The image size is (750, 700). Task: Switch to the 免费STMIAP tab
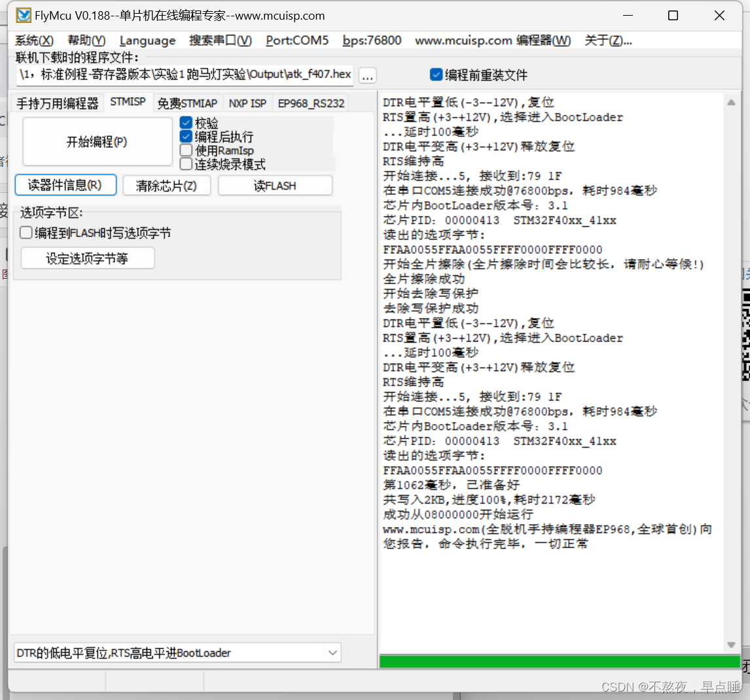pos(188,103)
